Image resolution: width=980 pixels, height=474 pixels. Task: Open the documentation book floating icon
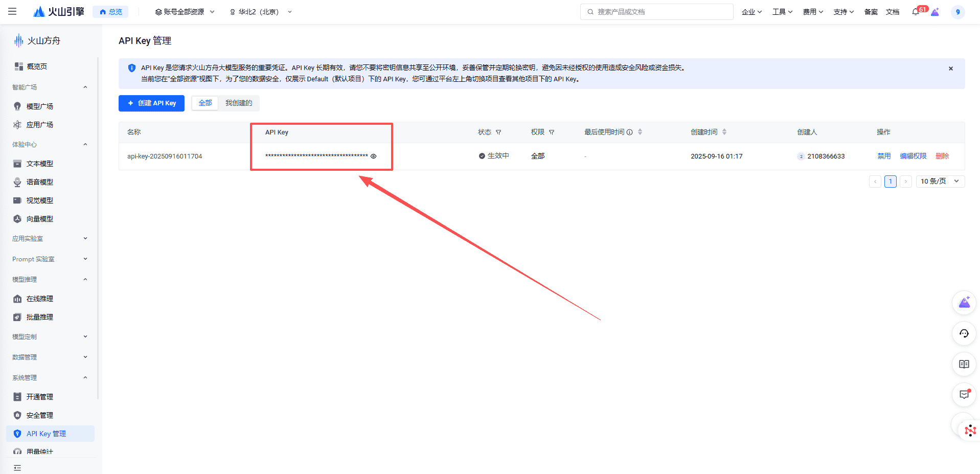tap(964, 364)
